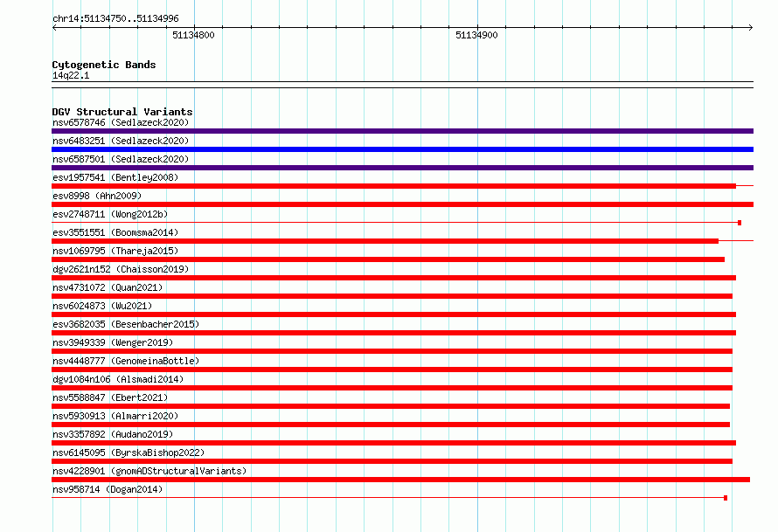Click the nsv6483251 (Sedlazeck2020) label
Image resolution: width=778 pixels, height=532 pixels.
pyautogui.click(x=121, y=141)
